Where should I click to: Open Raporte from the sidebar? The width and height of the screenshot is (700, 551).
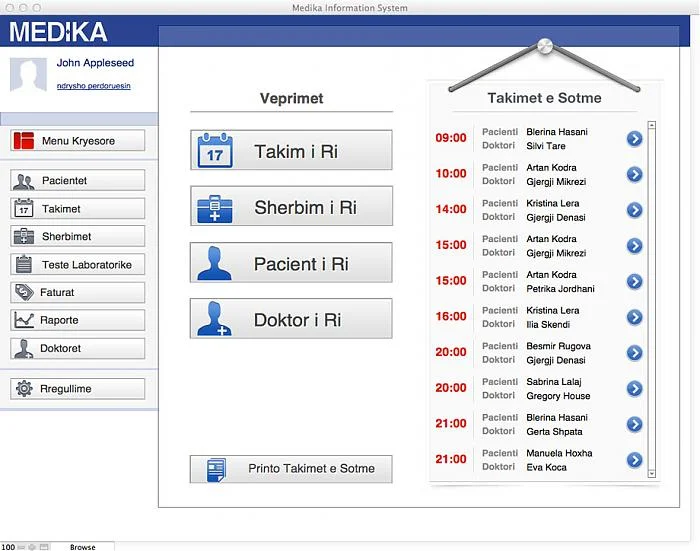[78, 320]
